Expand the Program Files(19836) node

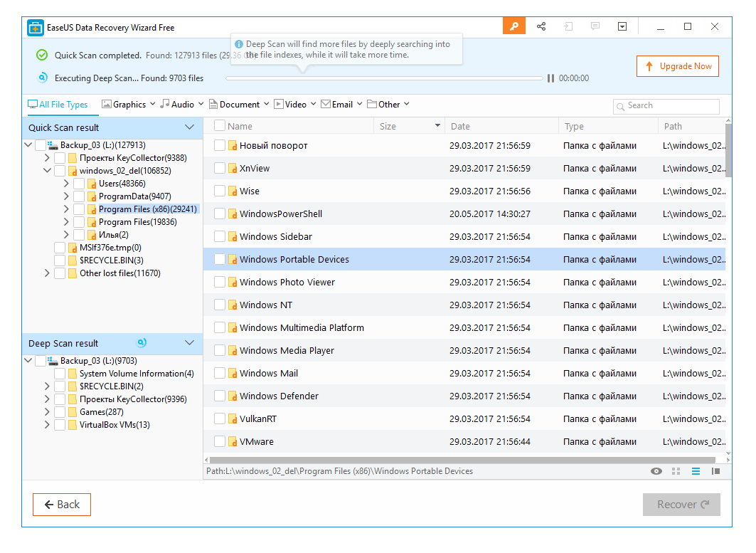click(x=66, y=222)
